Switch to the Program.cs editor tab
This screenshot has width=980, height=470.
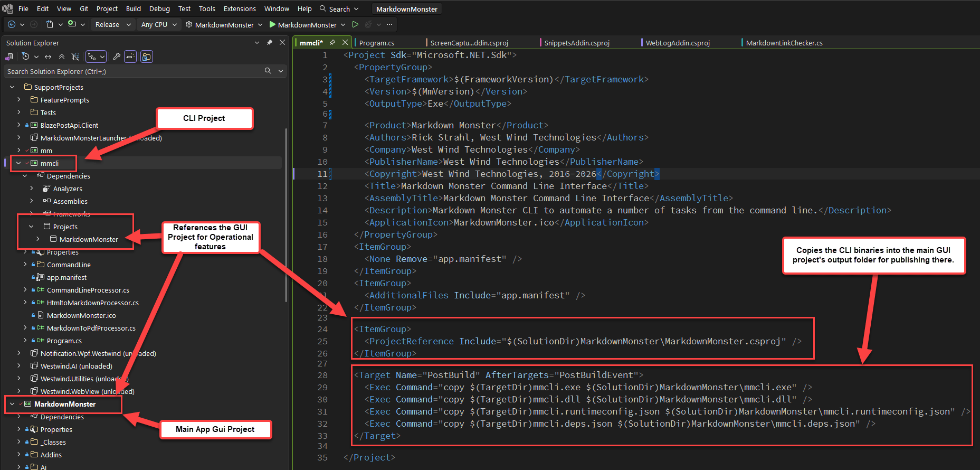[x=377, y=43]
